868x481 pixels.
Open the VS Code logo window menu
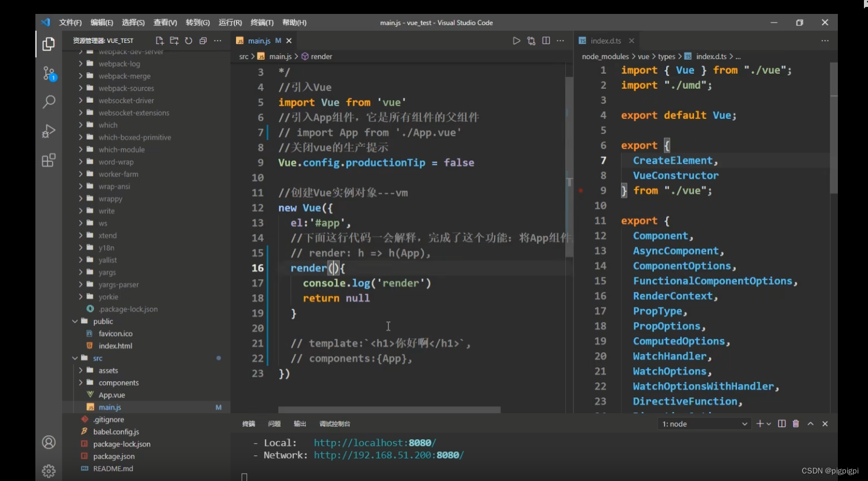point(46,22)
